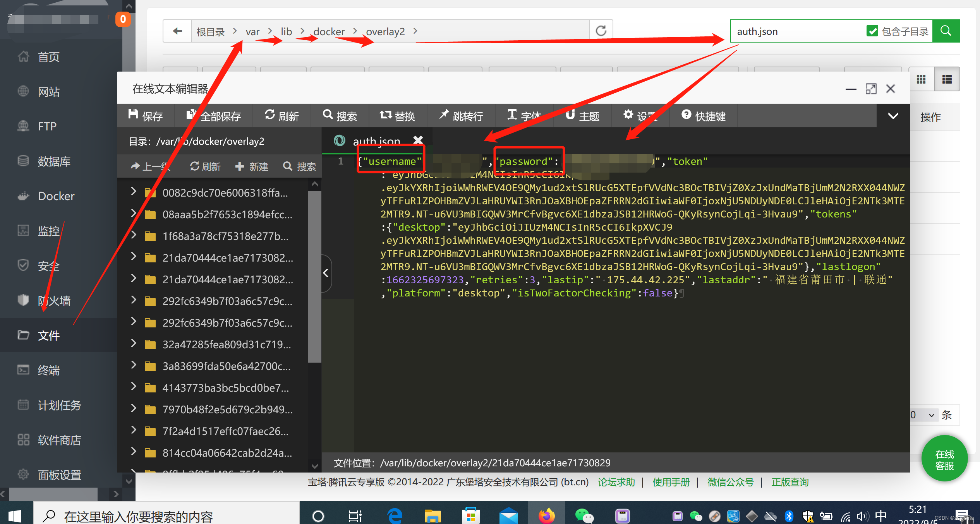Image resolution: width=980 pixels, height=524 pixels.
Task: Open the Docker sidebar menu
Action: [56, 196]
